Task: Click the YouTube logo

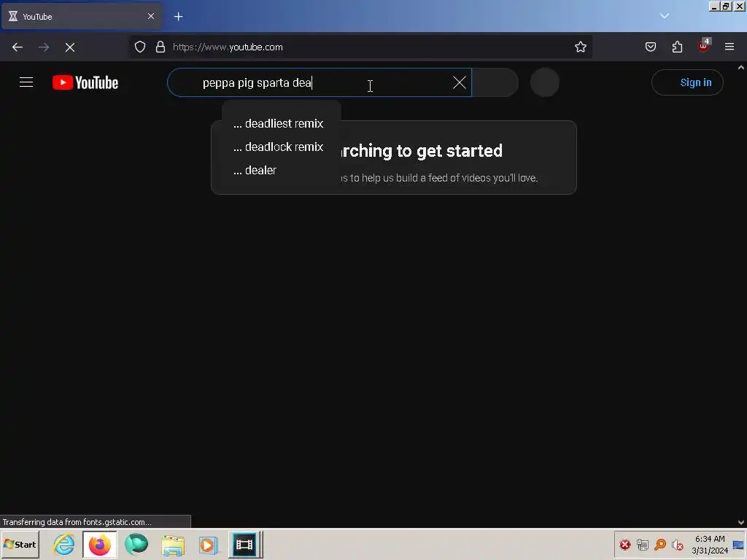Action: coord(85,82)
